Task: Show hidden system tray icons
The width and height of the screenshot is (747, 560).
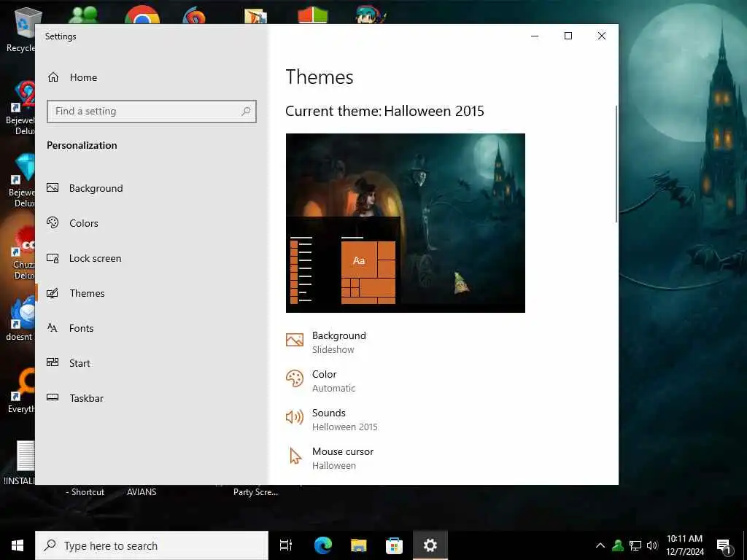Action: [600, 545]
